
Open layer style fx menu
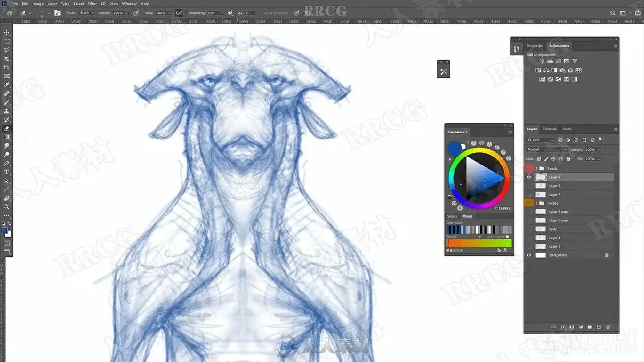click(563, 327)
